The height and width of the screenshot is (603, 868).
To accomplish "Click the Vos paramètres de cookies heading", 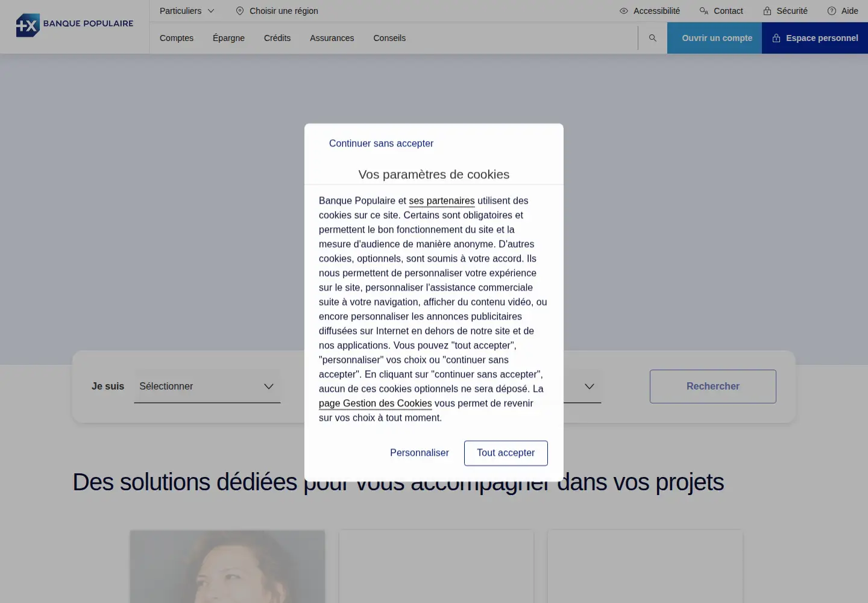I will [x=434, y=174].
